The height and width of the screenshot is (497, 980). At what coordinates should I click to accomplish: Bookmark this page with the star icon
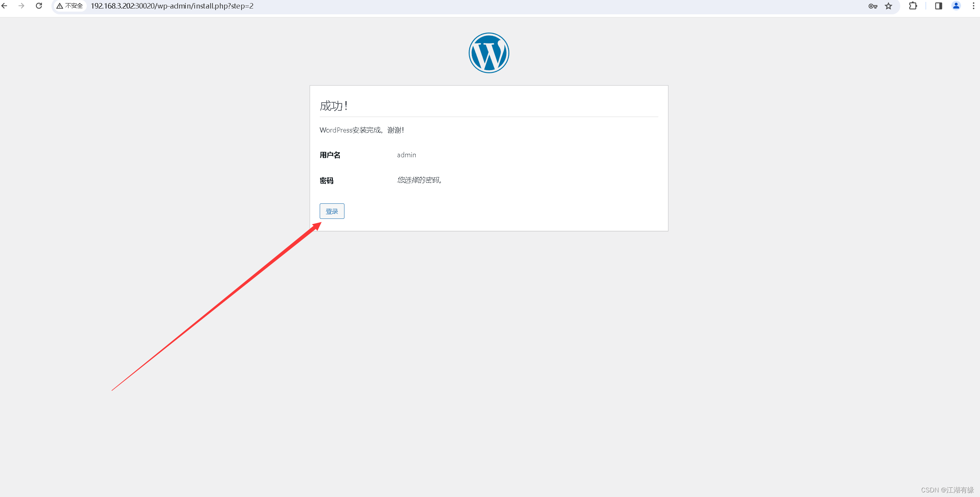pos(889,6)
